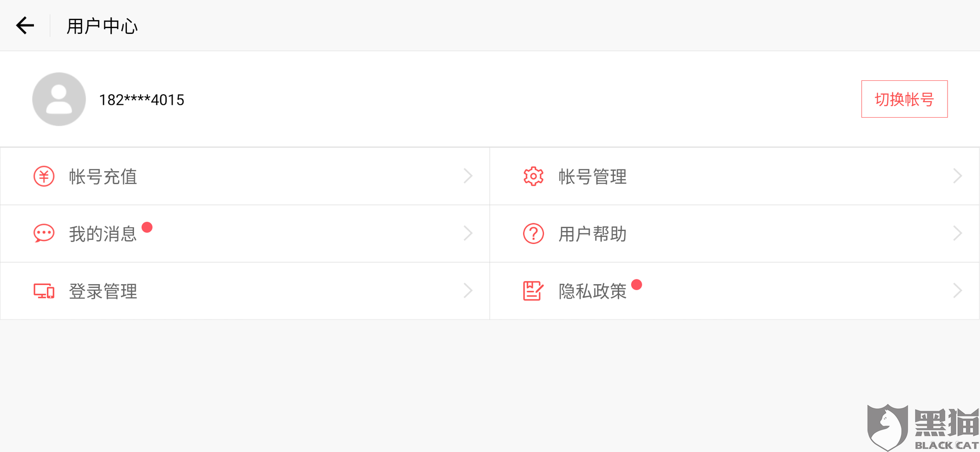This screenshot has height=452, width=980.
Task: Expand chevron on the 用户帮助 row
Action: [x=957, y=233]
